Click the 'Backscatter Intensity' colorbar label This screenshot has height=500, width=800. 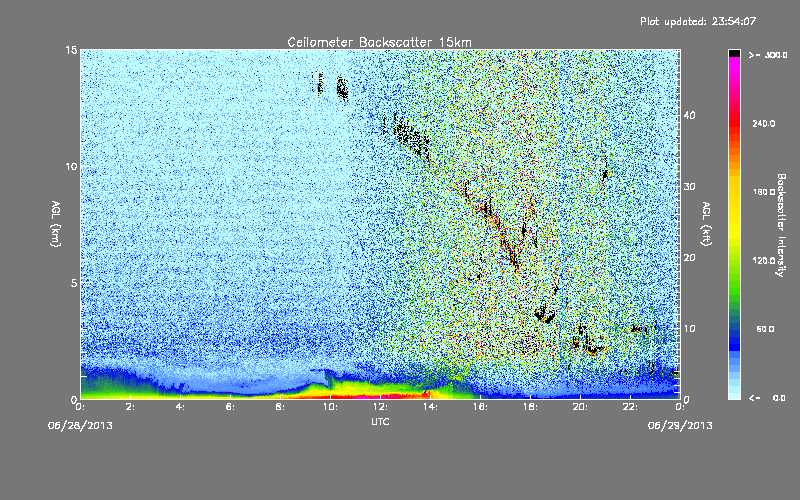(x=781, y=225)
